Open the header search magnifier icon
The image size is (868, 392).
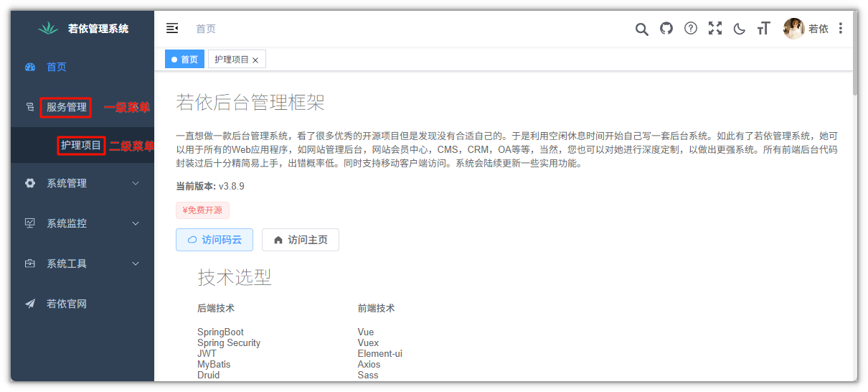tap(642, 29)
